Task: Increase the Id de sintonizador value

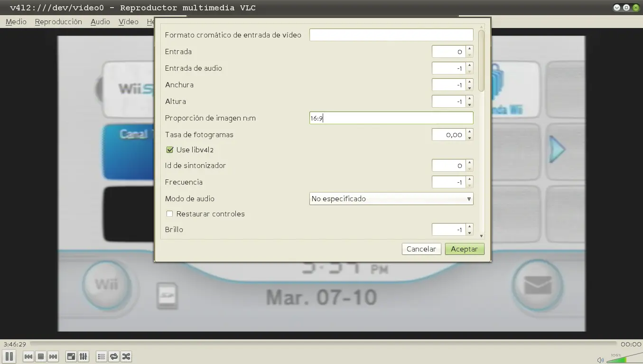Action: pyautogui.click(x=469, y=162)
